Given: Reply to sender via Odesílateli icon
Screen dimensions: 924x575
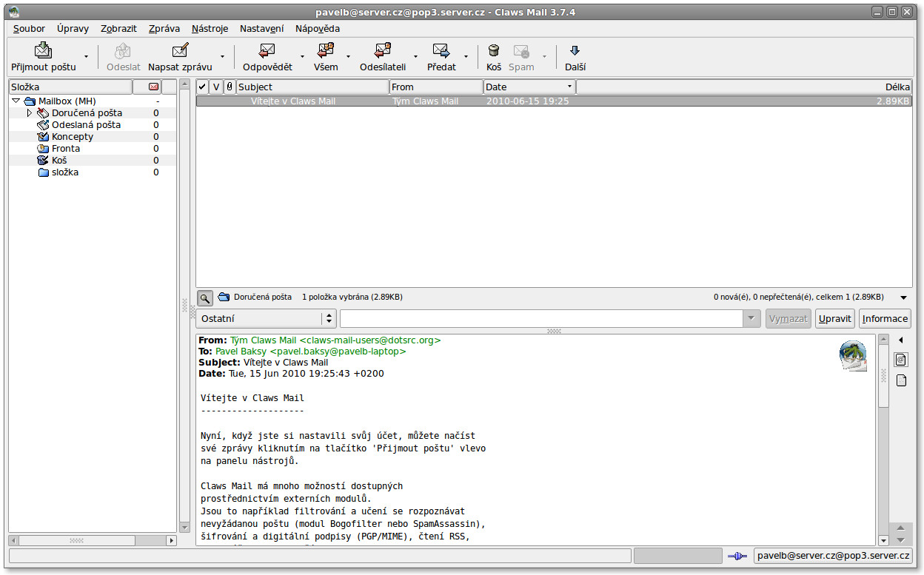Looking at the screenshot, I should point(383,51).
